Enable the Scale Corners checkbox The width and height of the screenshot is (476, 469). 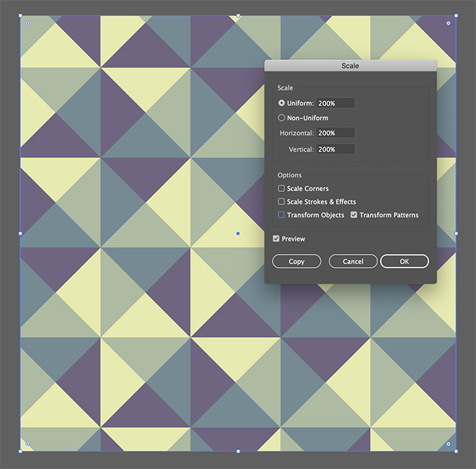point(281,188)
